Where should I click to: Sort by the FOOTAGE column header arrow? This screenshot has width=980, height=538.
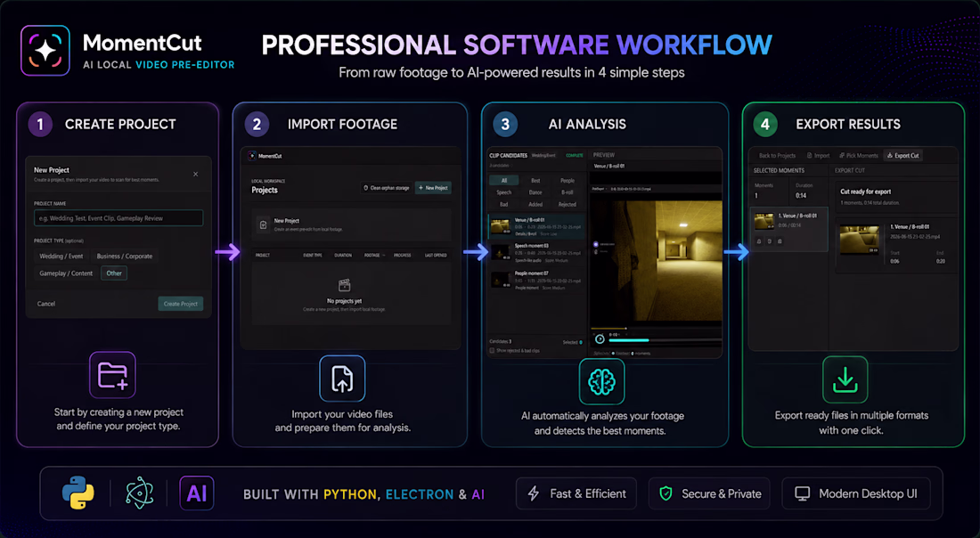tap(384, 255)
